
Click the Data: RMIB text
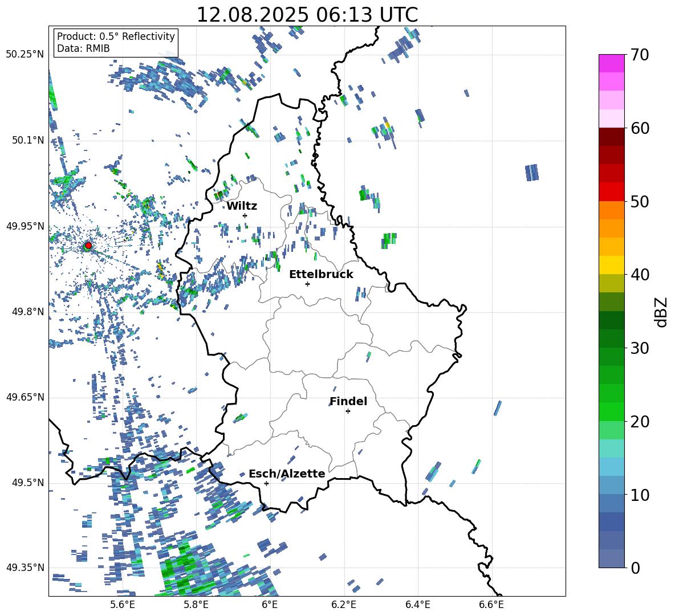tap(83, 48)
